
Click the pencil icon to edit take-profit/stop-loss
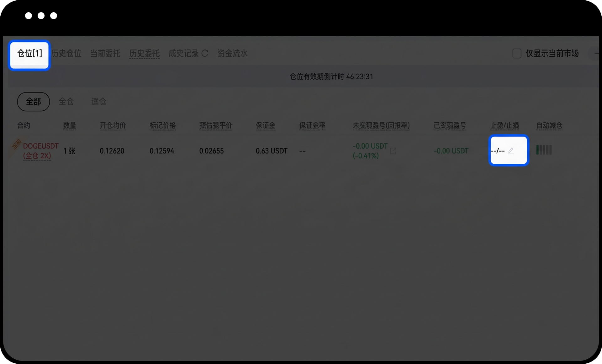[x=511, y=151]
